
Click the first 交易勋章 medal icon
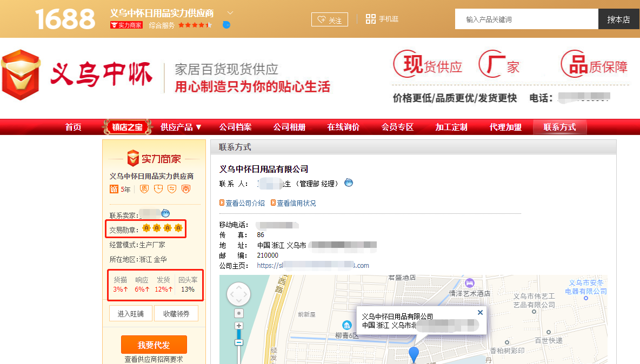click(x=146, y=228)
